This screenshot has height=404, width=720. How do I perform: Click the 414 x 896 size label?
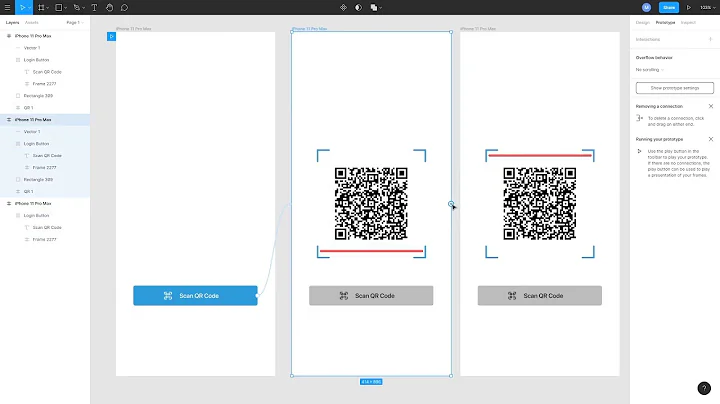pyautogui.click(x=371, y=382)
